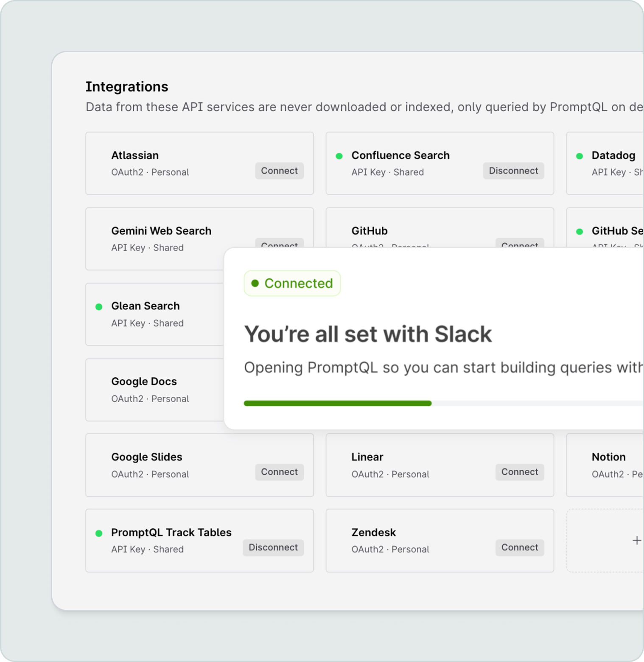Click the plus icon to add integration

pos(636,540)
